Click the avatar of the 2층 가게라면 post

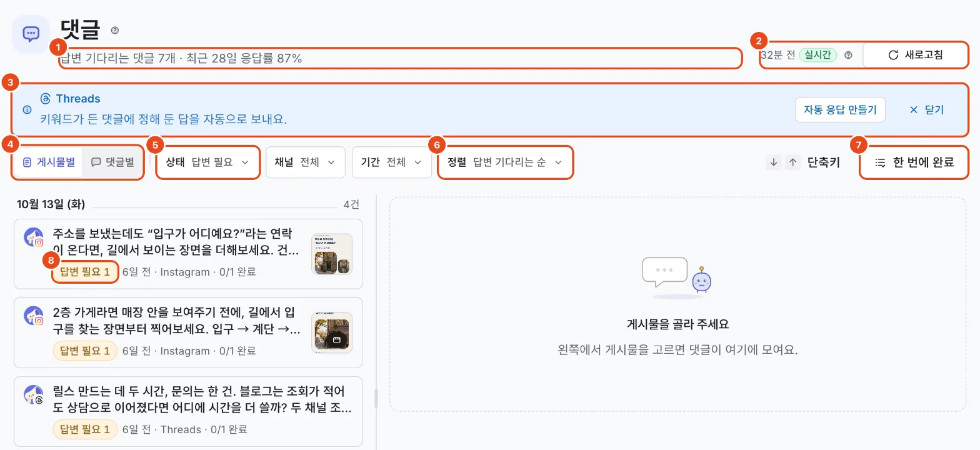coord(33,316)
